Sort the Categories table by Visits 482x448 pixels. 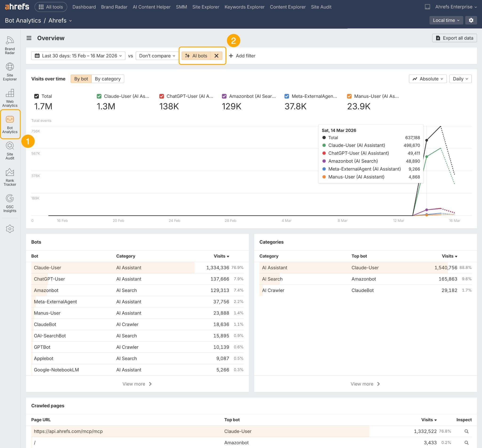[449, 256]
